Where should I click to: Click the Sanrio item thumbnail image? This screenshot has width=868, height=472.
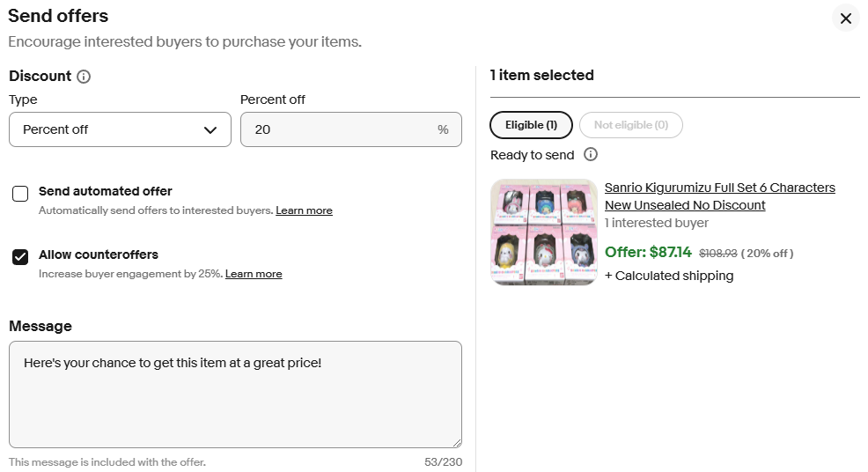click(x=543, y=232)
